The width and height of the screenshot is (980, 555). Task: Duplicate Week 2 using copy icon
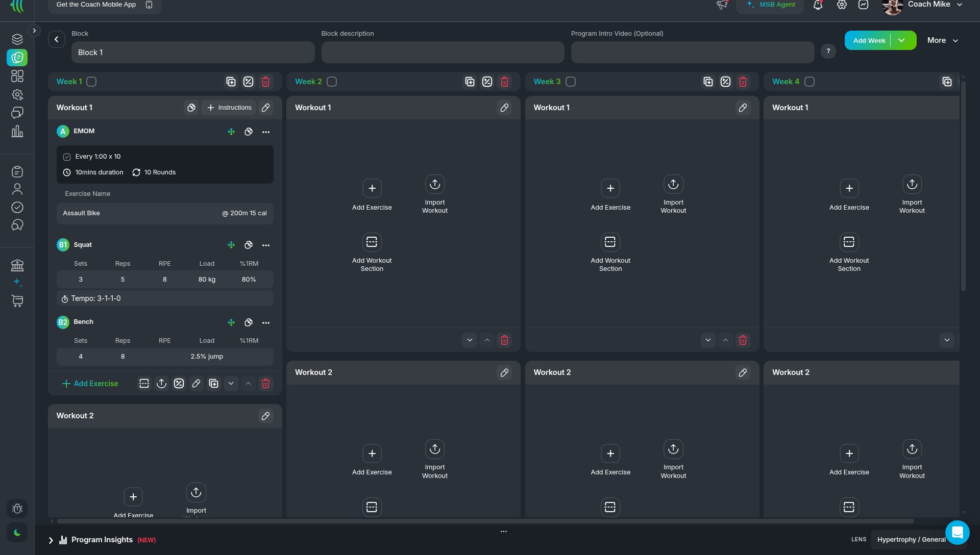[x=470, y=82]
